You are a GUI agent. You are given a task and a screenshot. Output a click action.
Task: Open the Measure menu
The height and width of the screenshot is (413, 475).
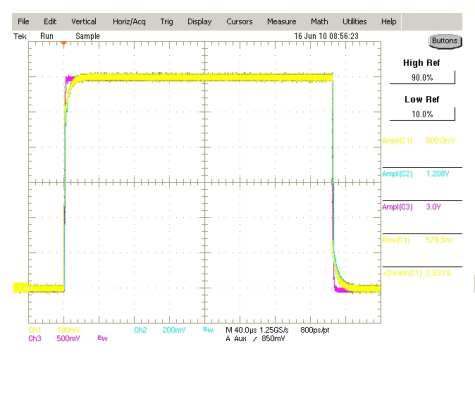pyautogui.click(x=282, y=22)
